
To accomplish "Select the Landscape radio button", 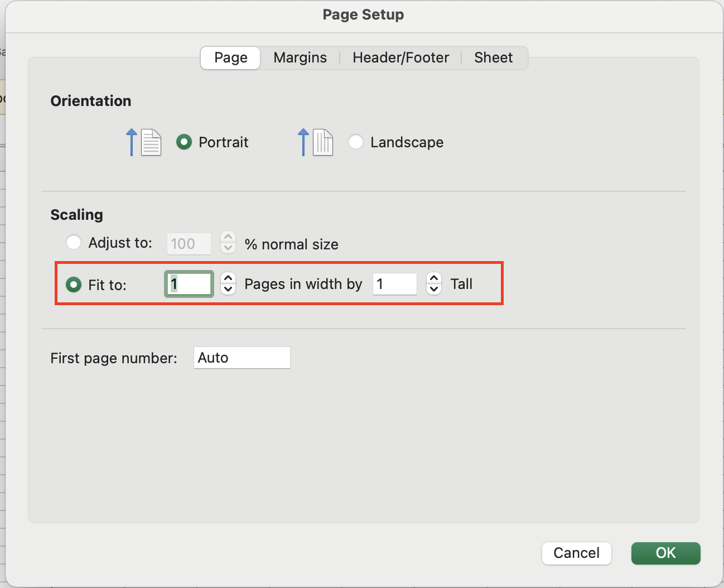I will (x=356, y=142).
